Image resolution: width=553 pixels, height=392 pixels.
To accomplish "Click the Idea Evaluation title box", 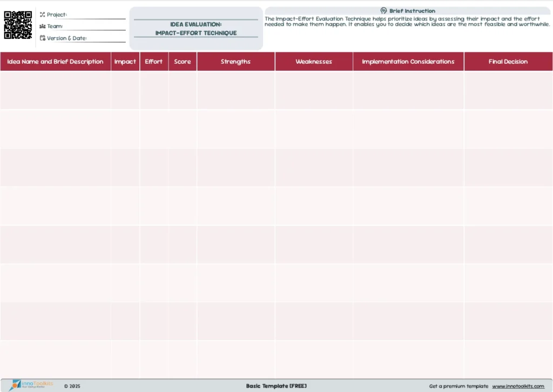I will [196, 29].
